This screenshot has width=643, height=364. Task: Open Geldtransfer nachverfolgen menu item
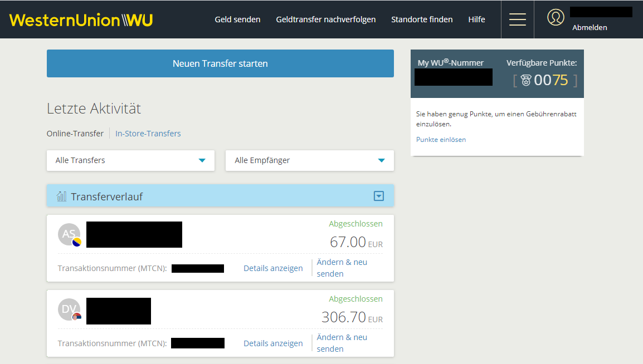click(325, 19)
